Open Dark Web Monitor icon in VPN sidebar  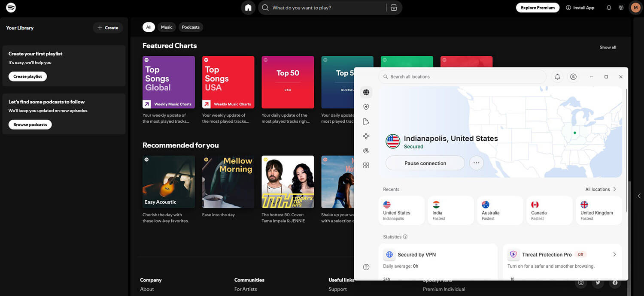[x=366, y=151]
